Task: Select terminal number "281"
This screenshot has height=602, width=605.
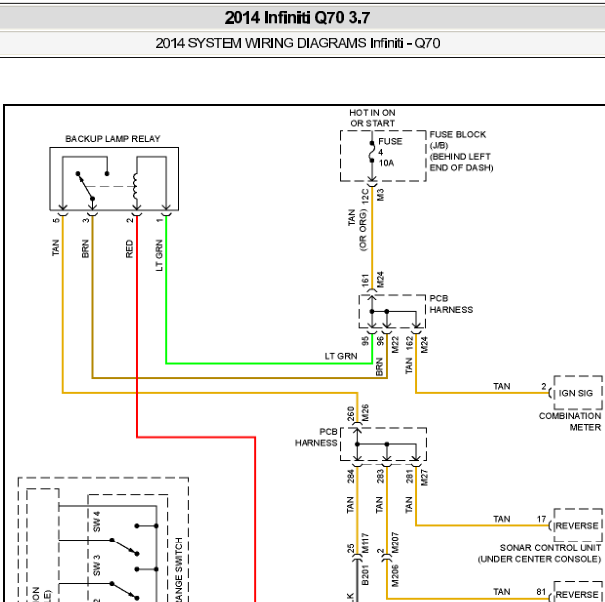Action: (x=410, y=476)
